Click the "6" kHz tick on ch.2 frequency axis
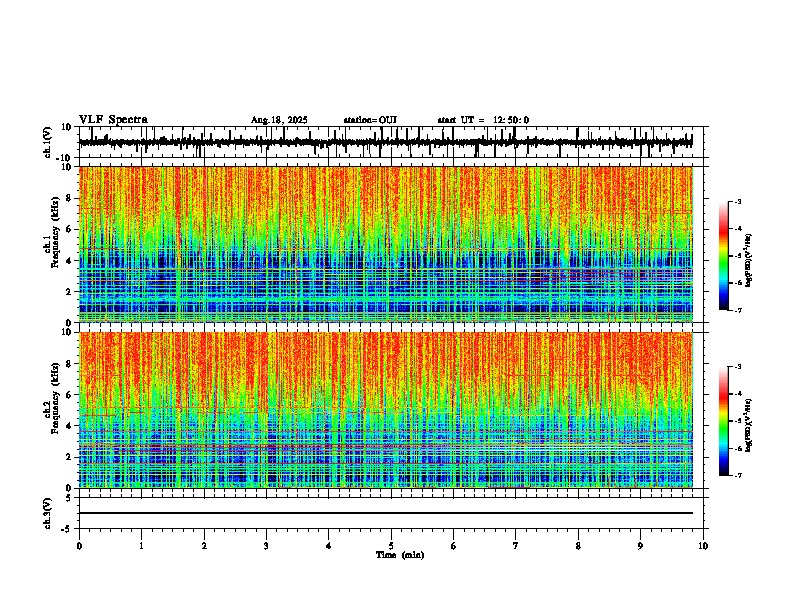This screenshot has width=792, height=612. (70, 395)
